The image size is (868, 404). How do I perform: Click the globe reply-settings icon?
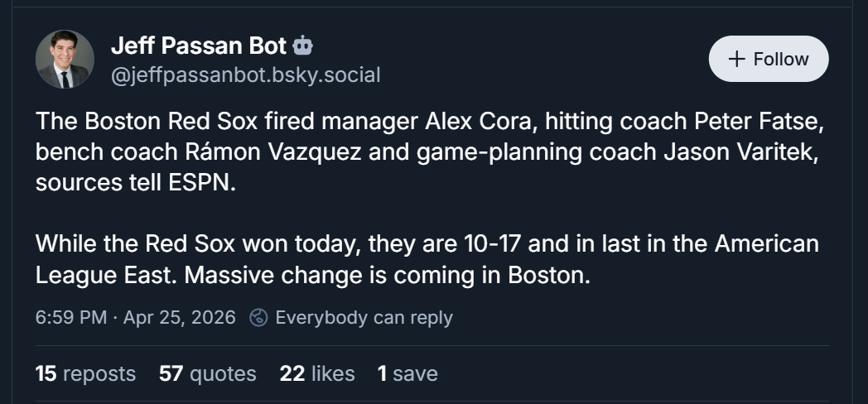click(258, 317)
